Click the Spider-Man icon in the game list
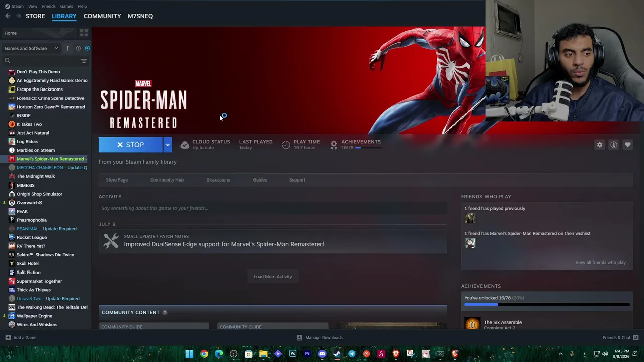 (12, 159)
